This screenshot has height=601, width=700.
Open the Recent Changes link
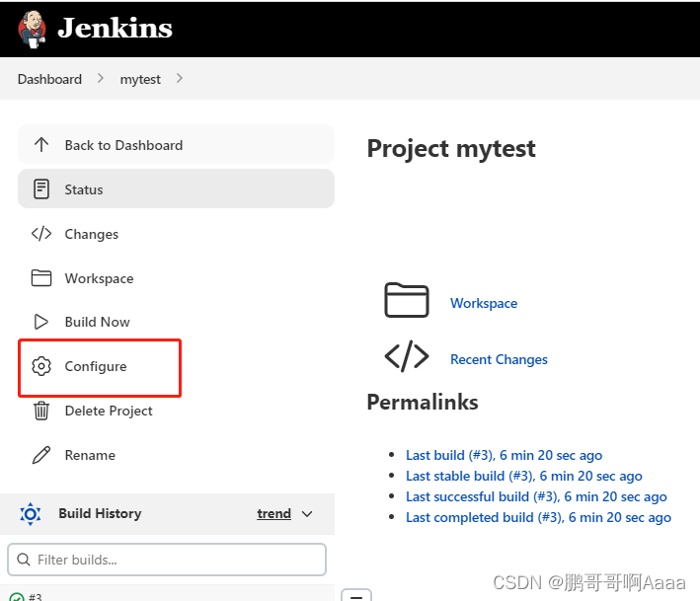(499, 359)
